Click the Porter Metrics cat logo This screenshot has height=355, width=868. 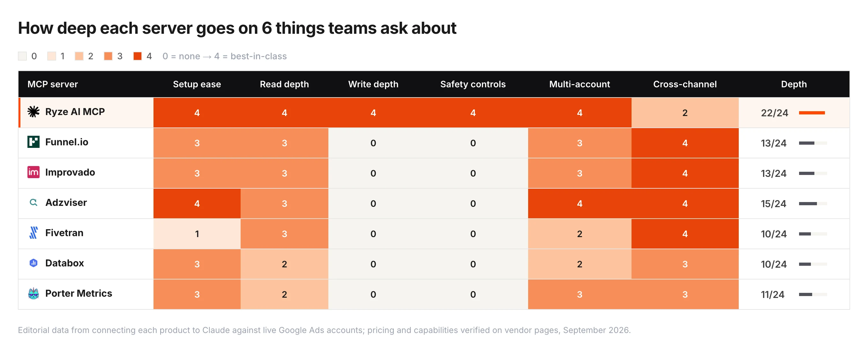[x=34, y=293]
